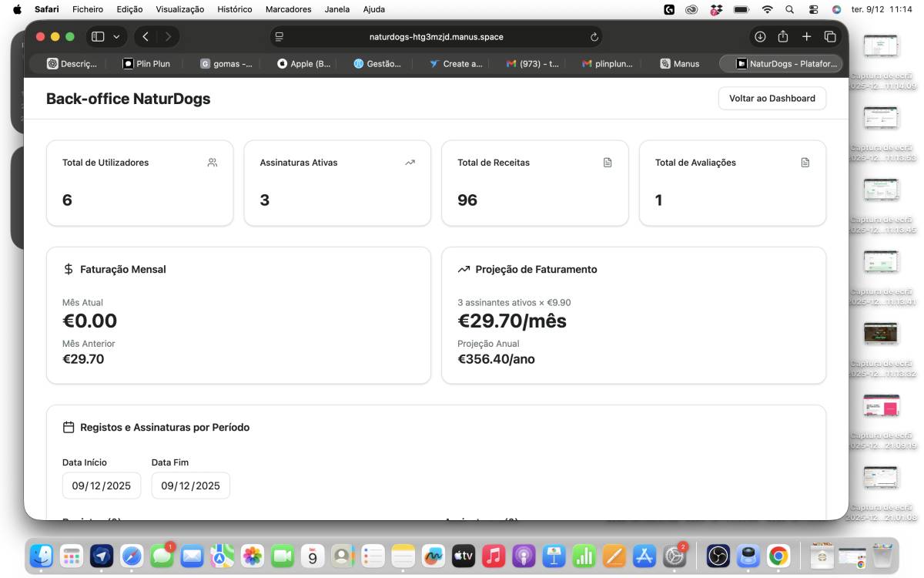Click the date and time in menu bar
The width and height of the screenshot is (924, 578).
point(882,9)
